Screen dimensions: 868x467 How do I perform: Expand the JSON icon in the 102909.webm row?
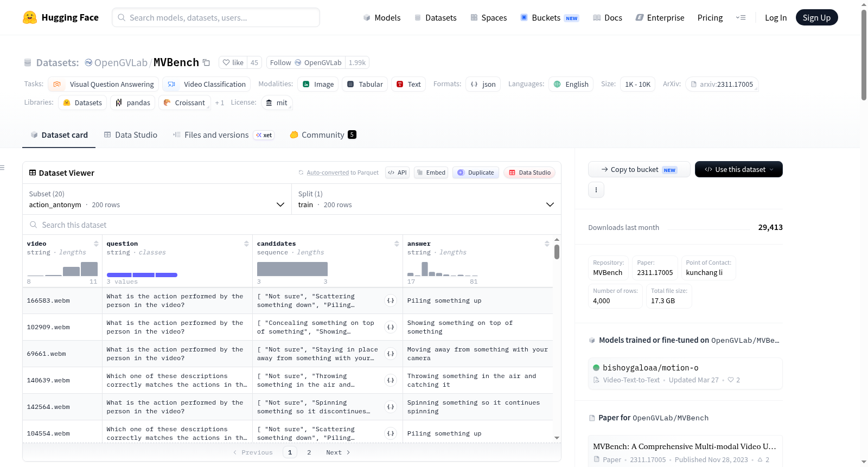(391, 327)
